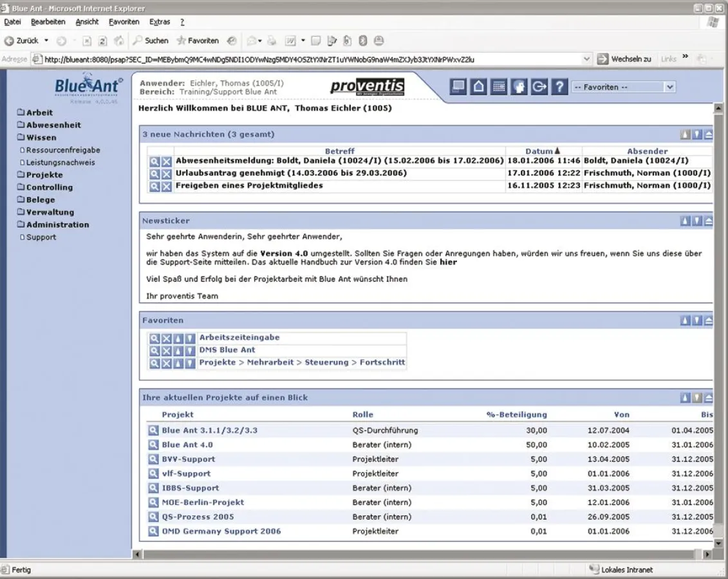Open the Urlaubsantrag genehmigt message with magnifier icon

(x=154, y=174)
